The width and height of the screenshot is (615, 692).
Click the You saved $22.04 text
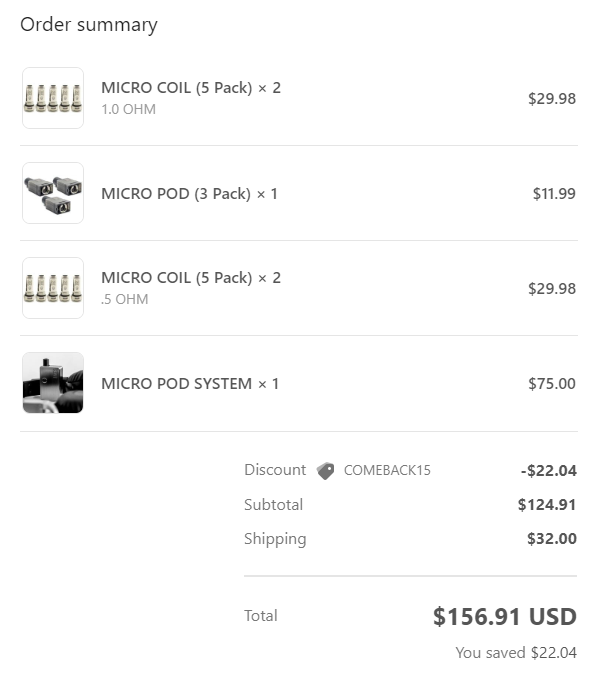(x=515, y=653)
